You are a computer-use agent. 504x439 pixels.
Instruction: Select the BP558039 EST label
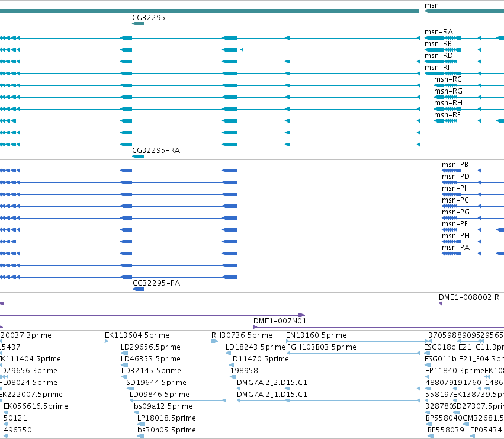coord(446,431)
